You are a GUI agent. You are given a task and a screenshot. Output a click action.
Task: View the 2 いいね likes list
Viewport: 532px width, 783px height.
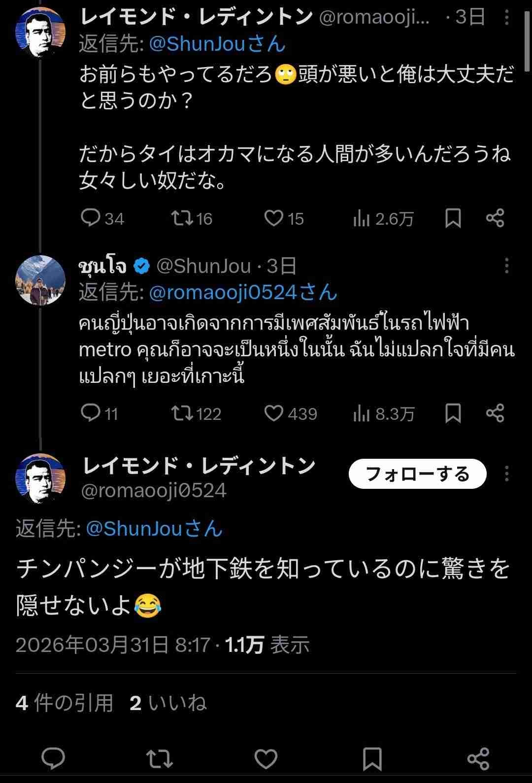click(168, 703)
